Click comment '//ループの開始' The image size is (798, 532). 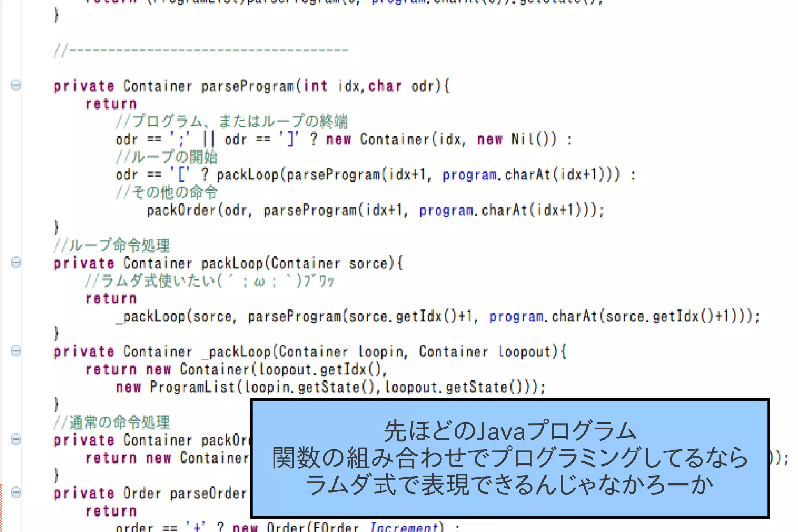click(x=166, y=157)
